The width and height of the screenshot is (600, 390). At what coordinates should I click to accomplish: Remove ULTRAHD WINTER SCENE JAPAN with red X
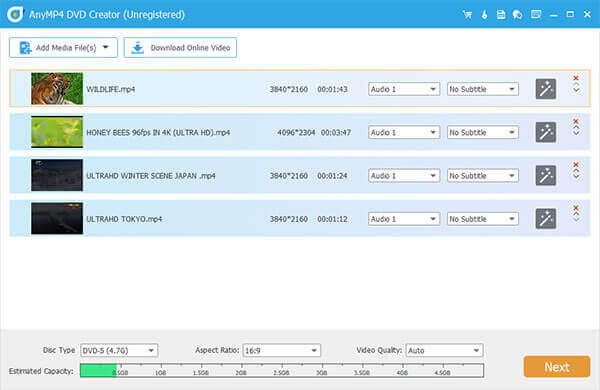pos(576,165)
